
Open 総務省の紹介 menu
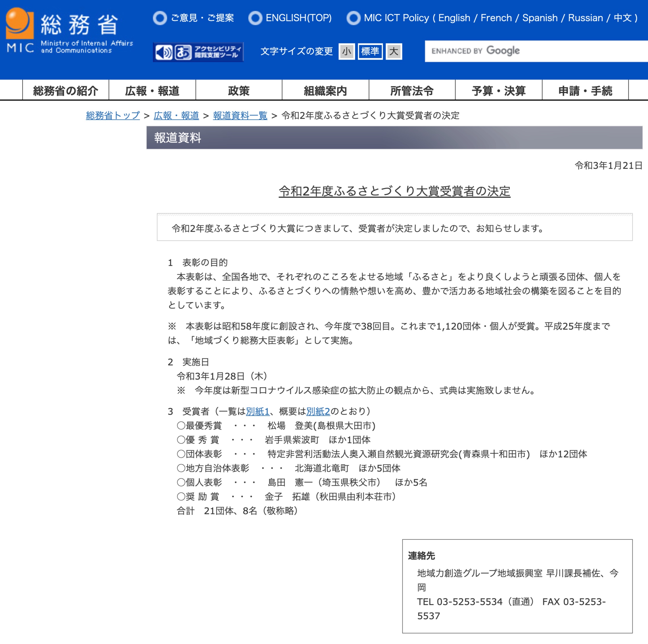coord(66,91)
